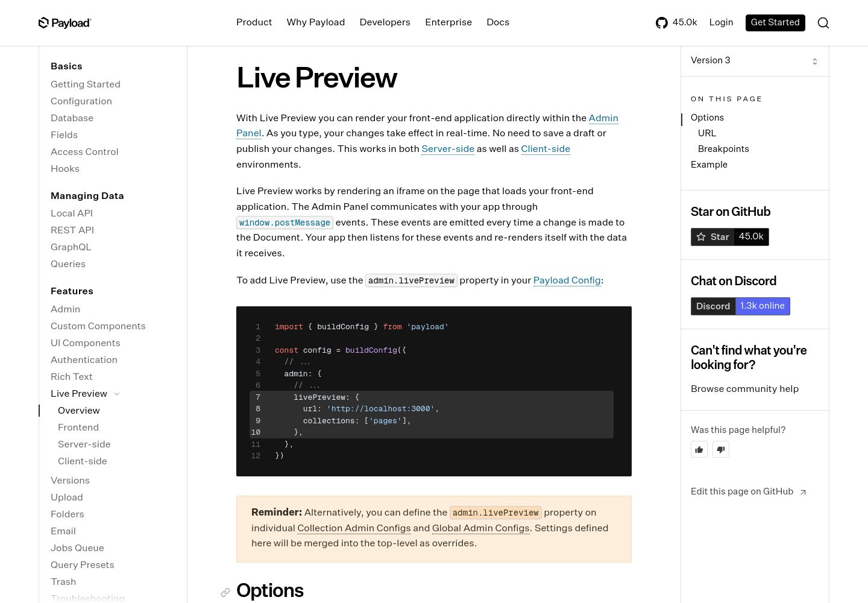Click Browse community help
The height and width of the screenshot is (603, 868).
(744, 389)
